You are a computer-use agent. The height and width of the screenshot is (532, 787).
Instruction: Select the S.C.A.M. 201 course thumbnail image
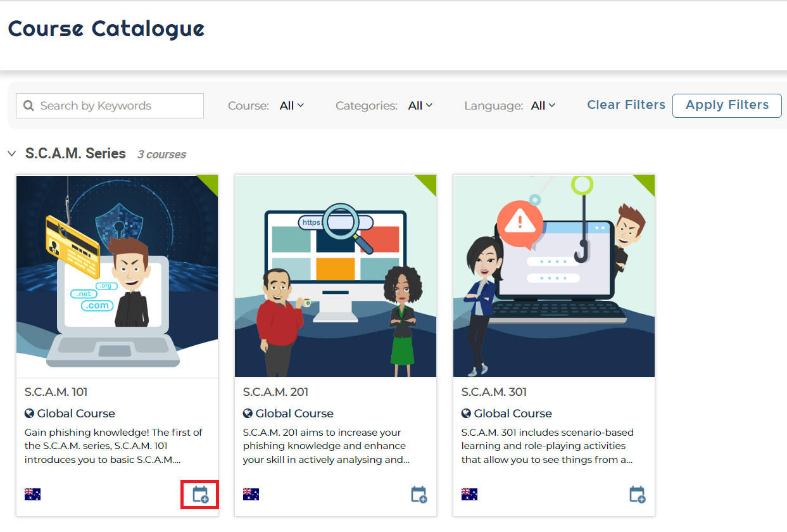coord(336,276)
